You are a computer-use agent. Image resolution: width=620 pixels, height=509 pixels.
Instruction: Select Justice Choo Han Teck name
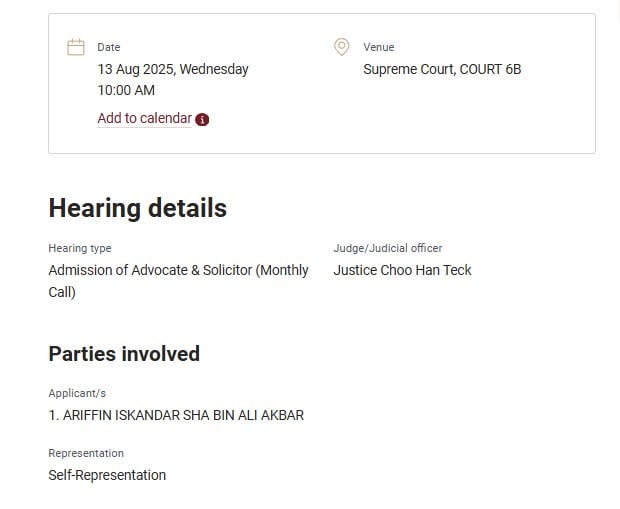[403, 270]
